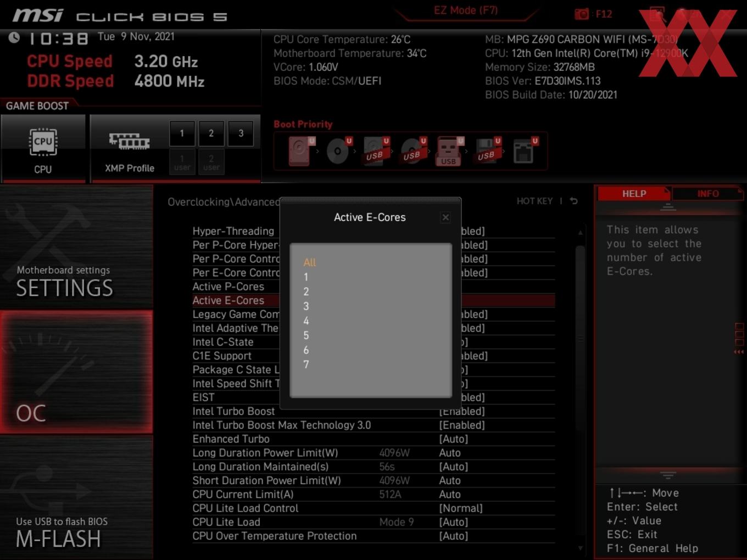Select 5 active E-Cores
The width and height of the screenshot is (747, 560).
(306, 335)
